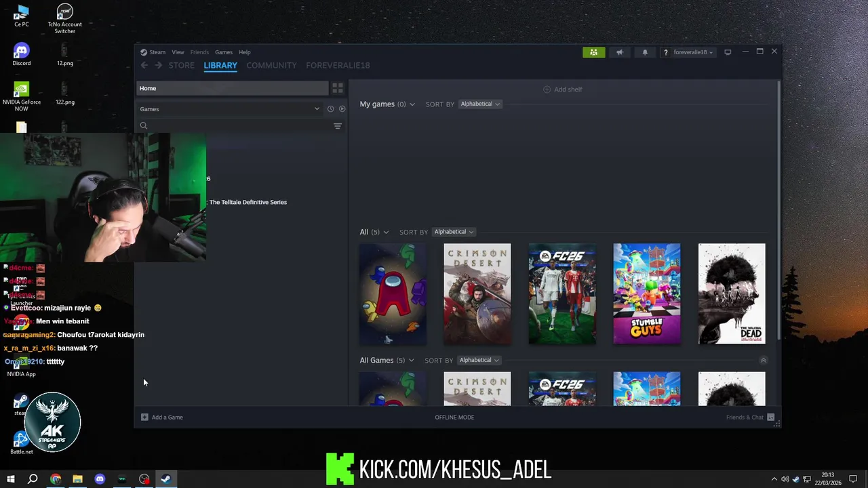Viewport: 868px width, 488px height.
Task: Collapse the All Games shelf arrow icon
Action: click(x=763, y=361)
